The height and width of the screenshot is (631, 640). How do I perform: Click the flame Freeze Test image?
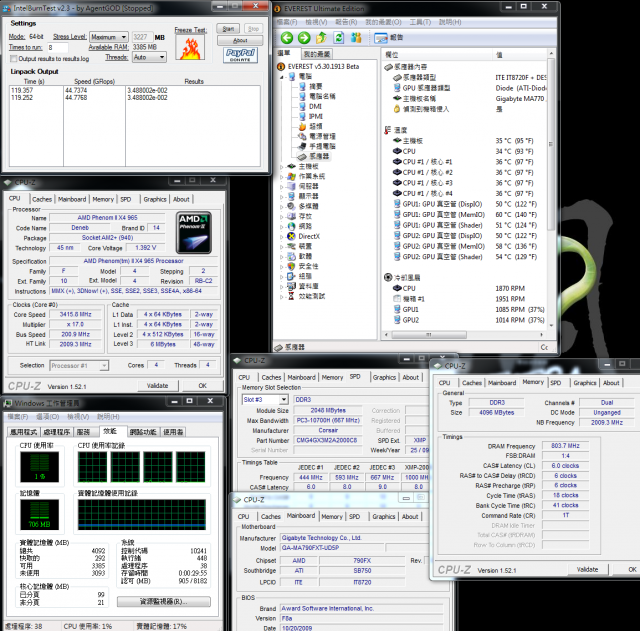coord(190,48)
